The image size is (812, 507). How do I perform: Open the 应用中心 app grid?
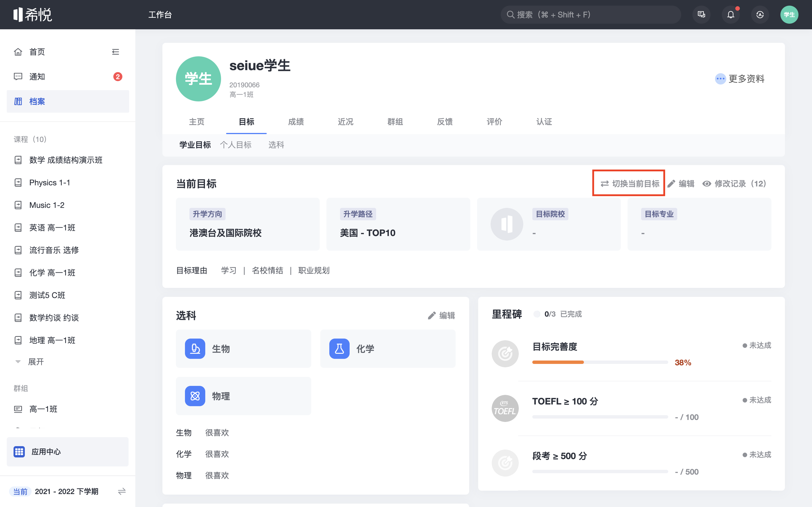[19, 452]
